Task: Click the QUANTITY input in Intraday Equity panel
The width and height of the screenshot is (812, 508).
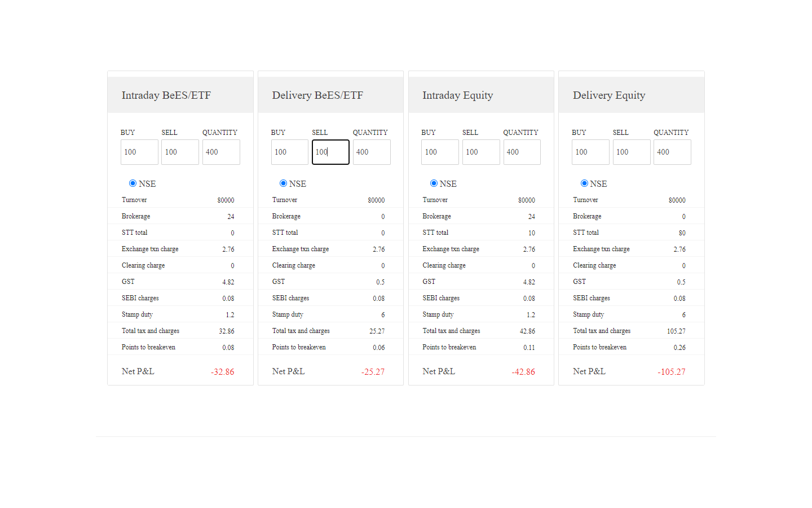Action: click(x=522, y=152)
